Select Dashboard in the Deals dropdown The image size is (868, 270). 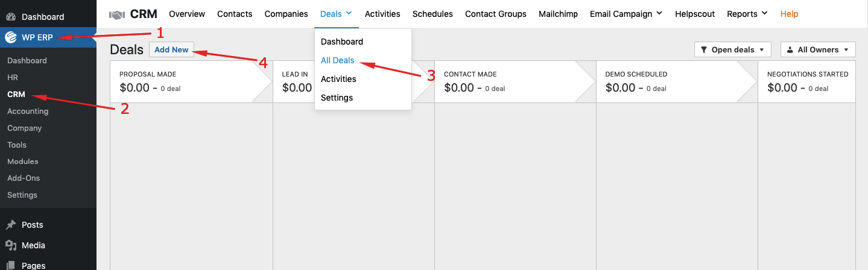tap(363, 42)
